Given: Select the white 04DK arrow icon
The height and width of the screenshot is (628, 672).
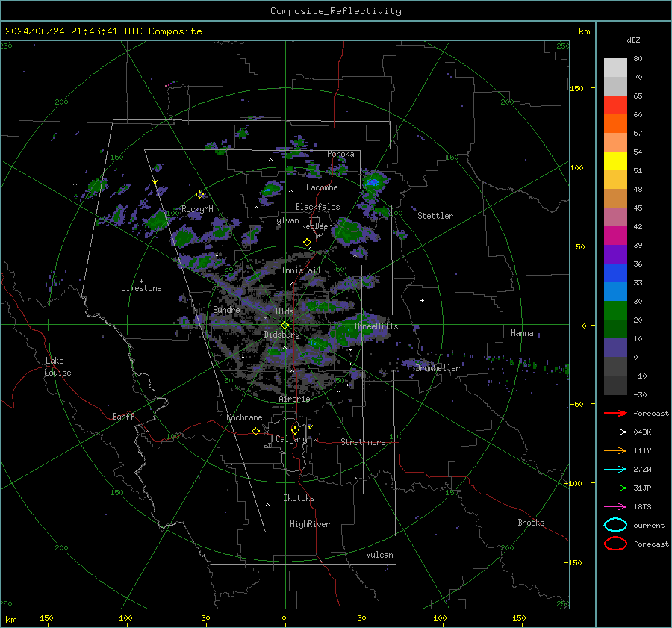Looking at the screenshot, I should pyautogui.click(x=615, y=432).
